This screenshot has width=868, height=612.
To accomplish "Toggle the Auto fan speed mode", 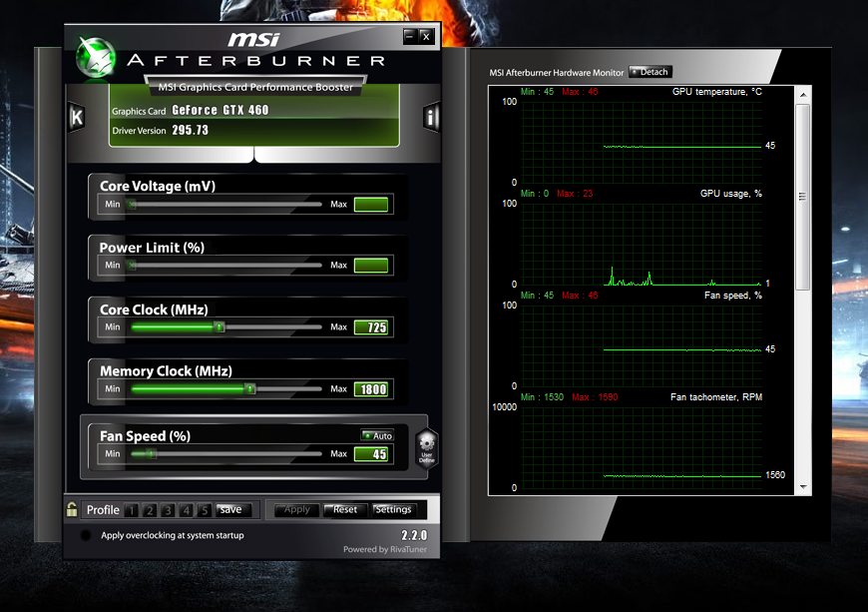I will 377,436.
